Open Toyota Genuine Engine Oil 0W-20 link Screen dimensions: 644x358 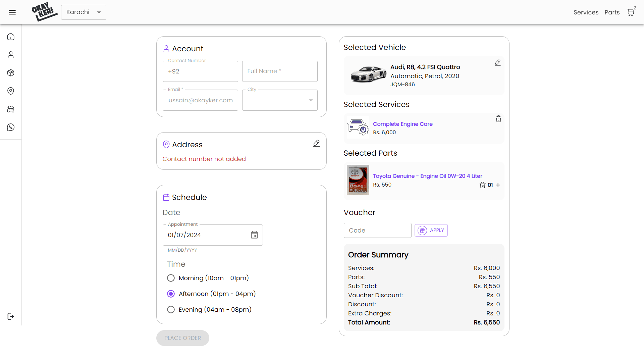[427, 176]
